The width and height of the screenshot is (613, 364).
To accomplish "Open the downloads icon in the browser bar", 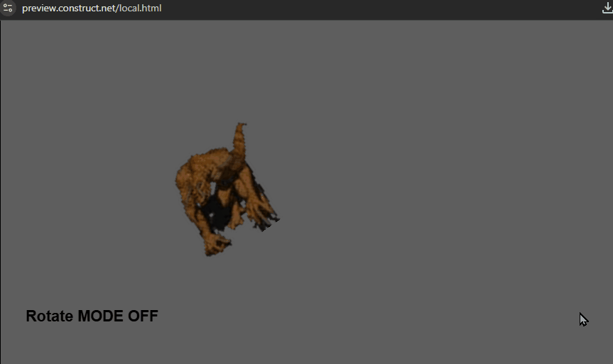I will click(607, 8).
